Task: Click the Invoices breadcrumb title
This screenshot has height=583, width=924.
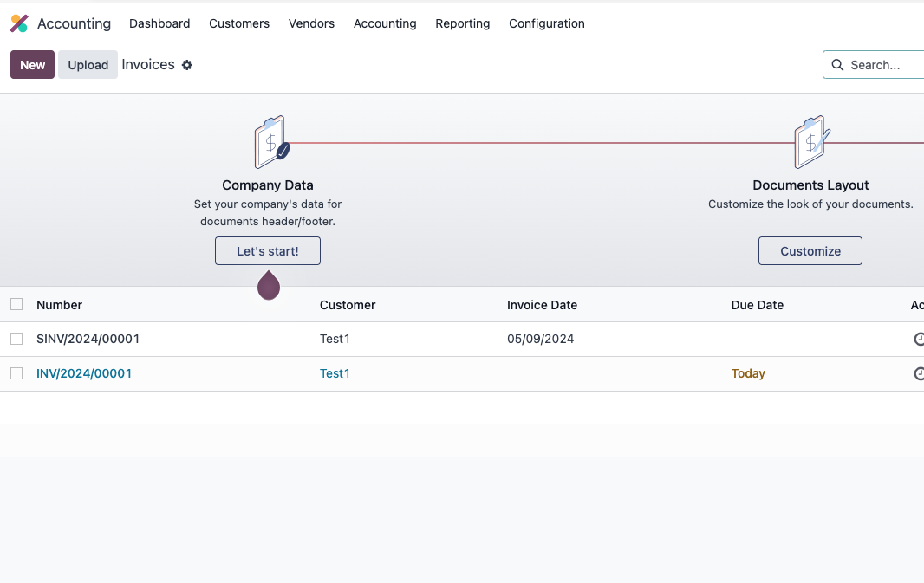Action: point(148,65)
